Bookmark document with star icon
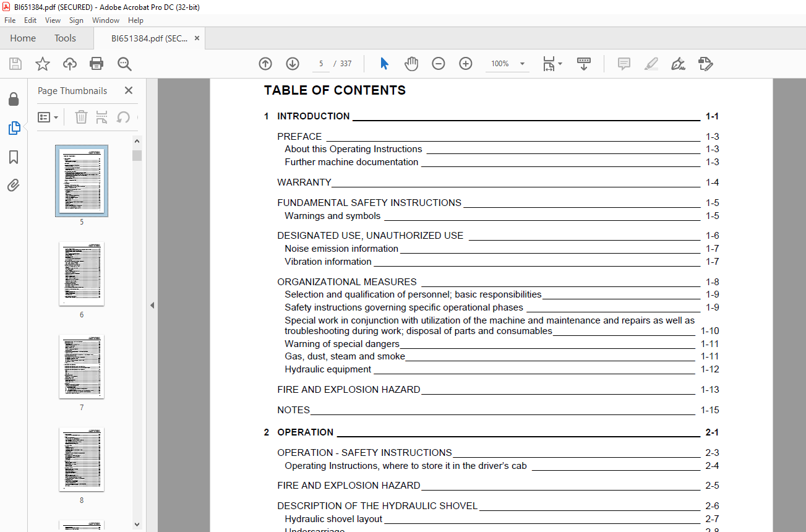 [x=43, y=64]
